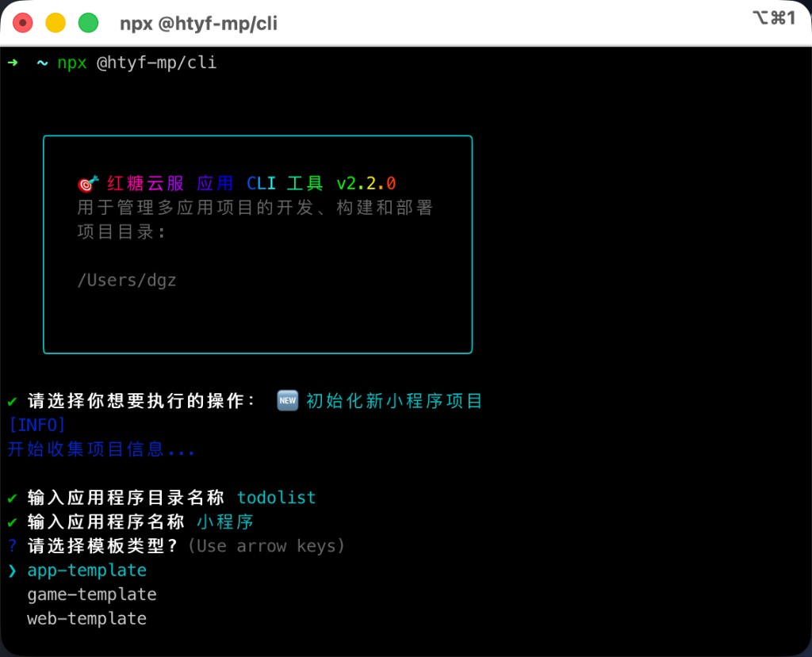Click the green checkmark beside 应用程序名称

point(11,521)
